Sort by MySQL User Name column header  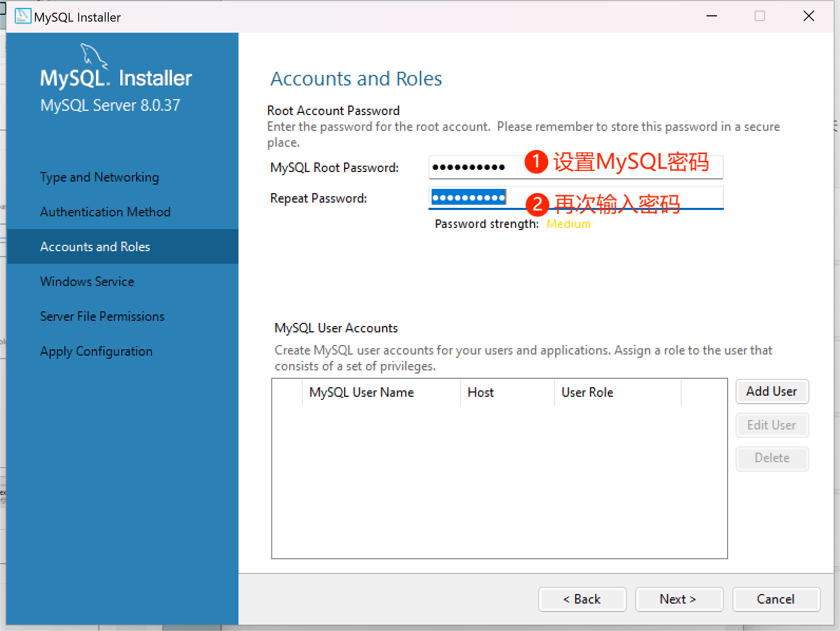pos(381,393)
